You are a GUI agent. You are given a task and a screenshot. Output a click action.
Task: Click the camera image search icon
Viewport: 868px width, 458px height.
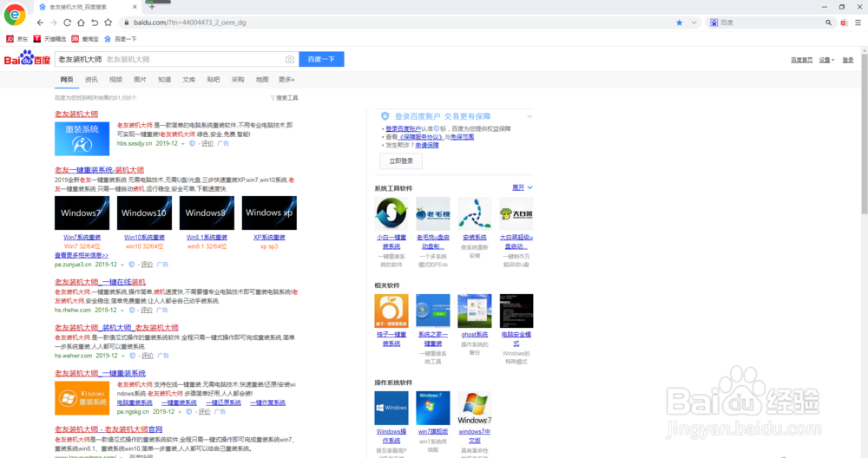(x=290, y=59)
